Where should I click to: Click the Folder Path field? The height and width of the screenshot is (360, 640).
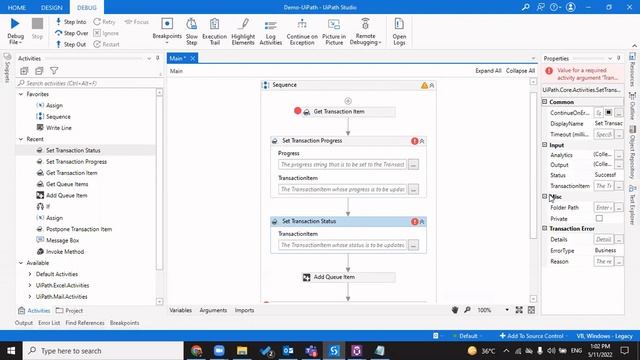(x=604, y=207)
